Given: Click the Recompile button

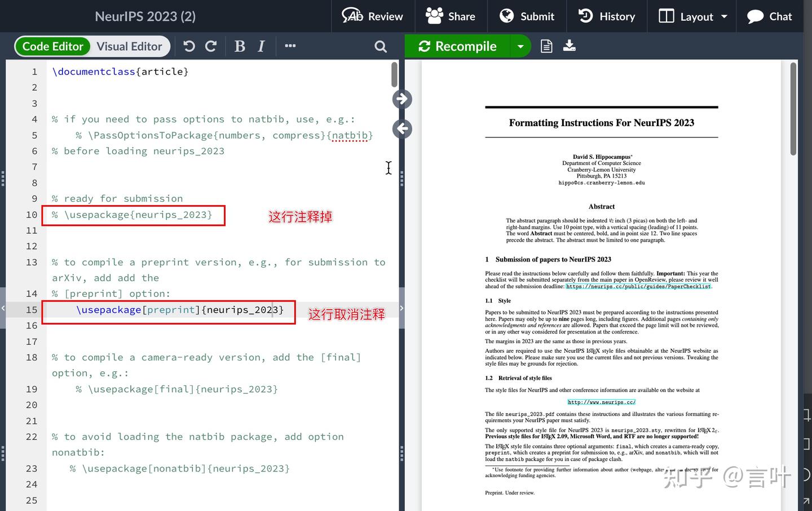Looking at the screenshot, I should pos(457,46).
